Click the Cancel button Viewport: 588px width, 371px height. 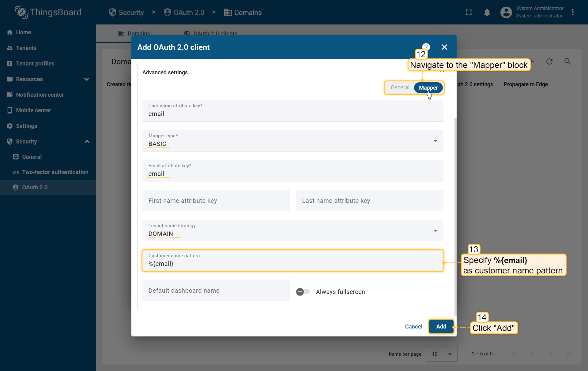pyautogui.click(x=413, y=327)
